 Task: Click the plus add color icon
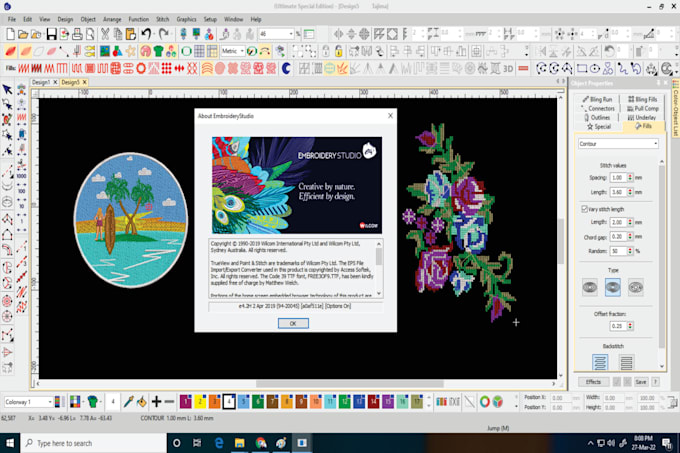[x=157, y=402]
